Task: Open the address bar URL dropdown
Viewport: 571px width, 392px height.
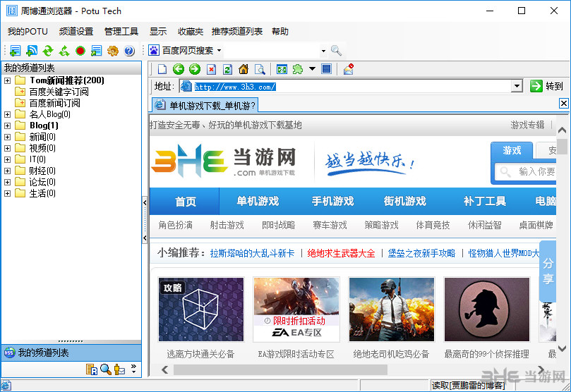Action: pyautogui.click(x=517, y=87)
